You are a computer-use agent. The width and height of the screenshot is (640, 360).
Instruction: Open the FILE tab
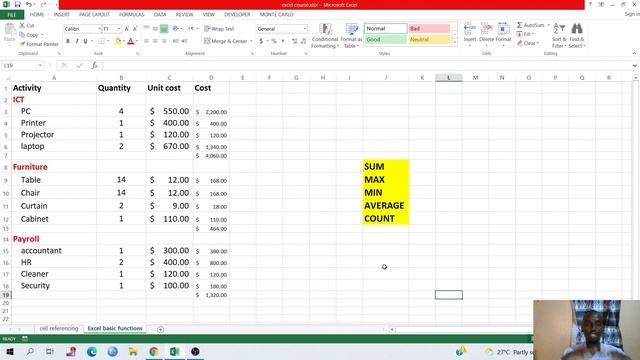(x=12, y=15)
